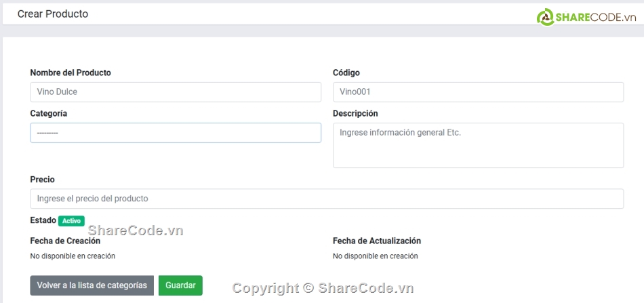Click the green Activo status badge
The height and width of the screenshot is (303, 644).
(71, 221)
